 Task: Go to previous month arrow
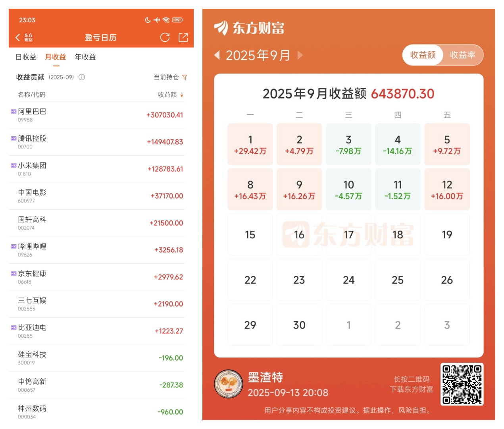pyautogui.click(x=217, y=55)
